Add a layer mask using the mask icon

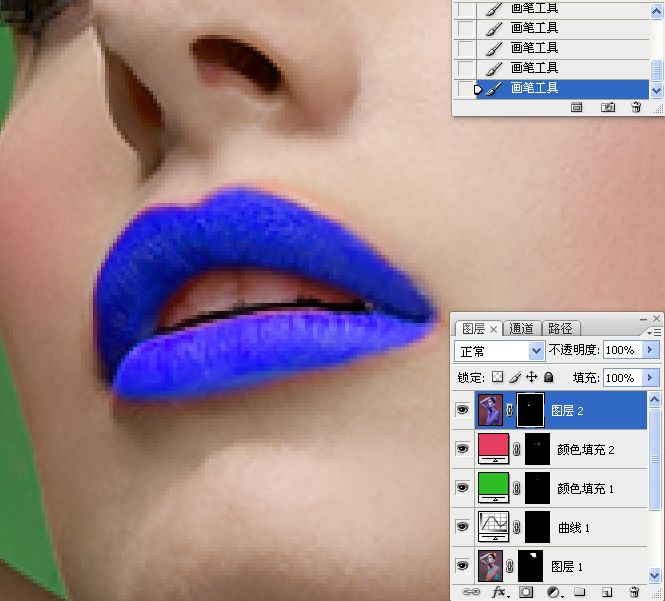click(526, 592)
